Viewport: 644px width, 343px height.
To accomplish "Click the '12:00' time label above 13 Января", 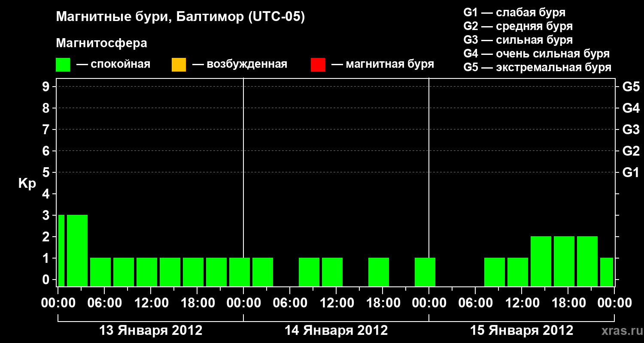I will 151,303.
